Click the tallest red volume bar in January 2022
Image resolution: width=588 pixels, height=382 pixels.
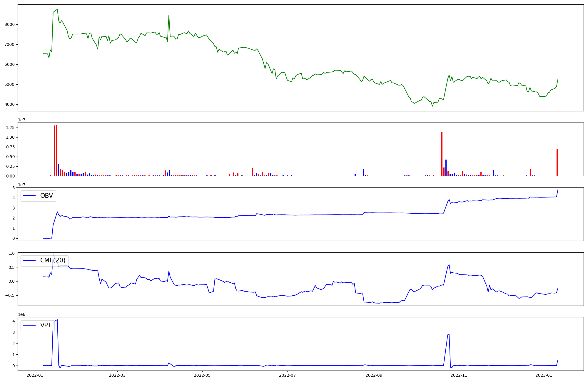56,150
